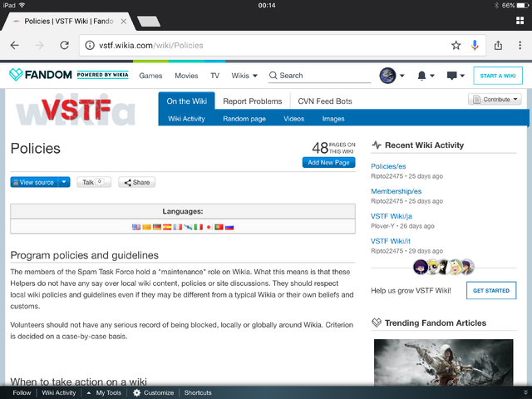
Task: Open the View source dropdown arrow
Action: pos(64,182)
